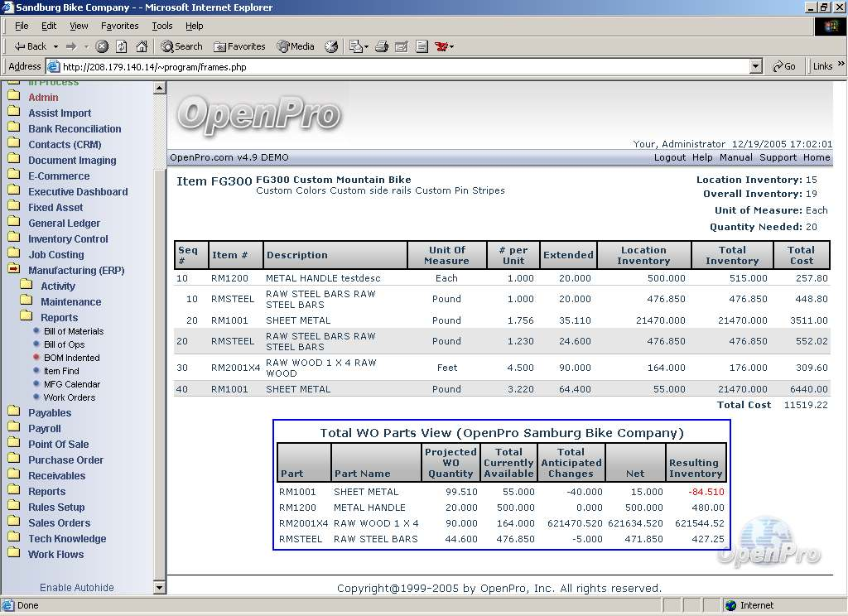The width and height of the screenshot is (848, 616).
Task: Click the OpenPro logo banner
Action: (258, 113)
